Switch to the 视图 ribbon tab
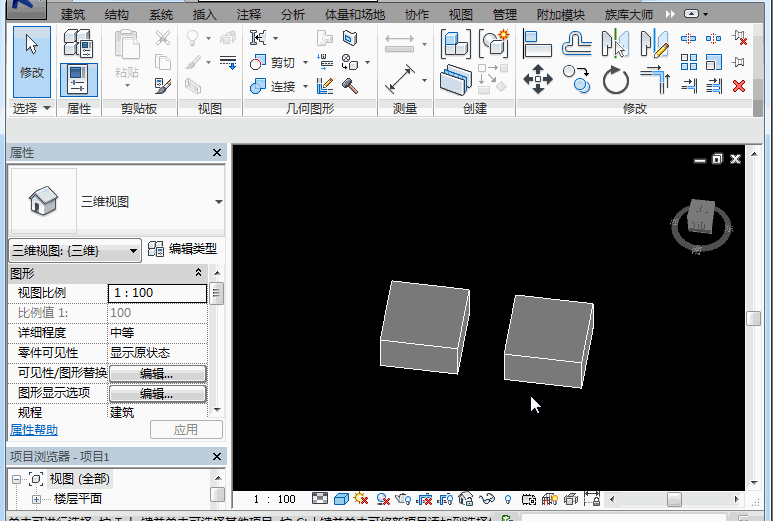The height and width of the screenshot is (521, 773). 460,15
